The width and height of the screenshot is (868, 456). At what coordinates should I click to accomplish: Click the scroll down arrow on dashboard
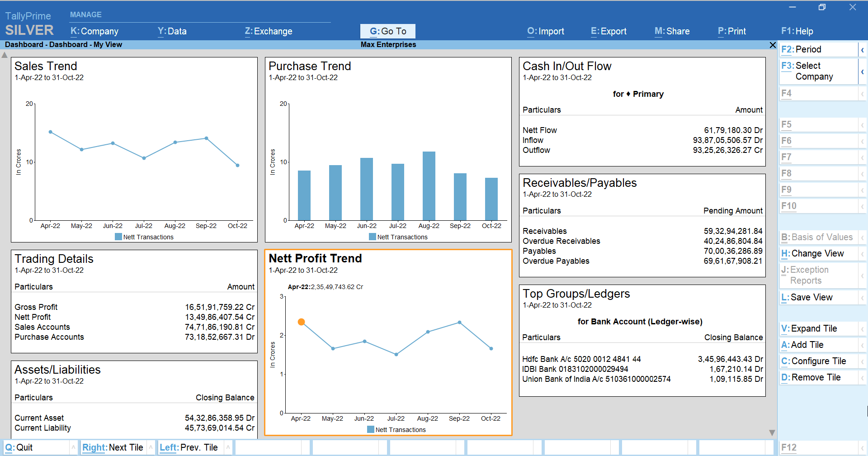[x=772, y=432]
